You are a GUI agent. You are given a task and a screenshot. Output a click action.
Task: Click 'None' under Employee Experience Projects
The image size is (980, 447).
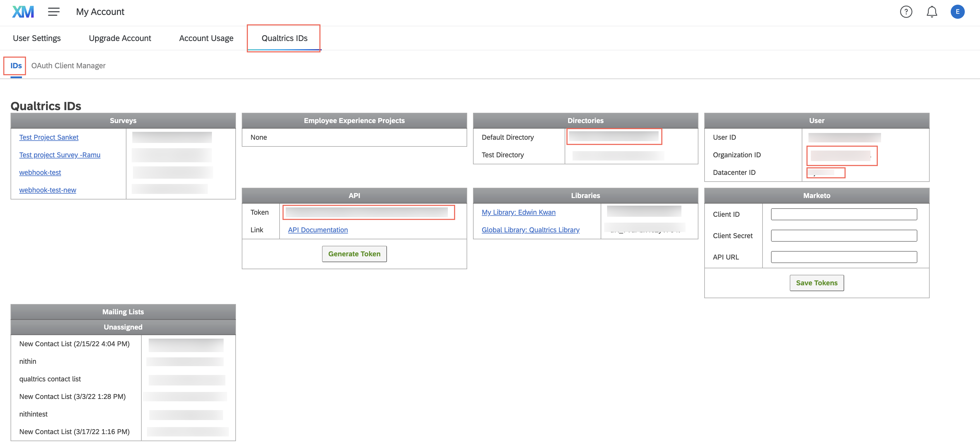(258, 137)
